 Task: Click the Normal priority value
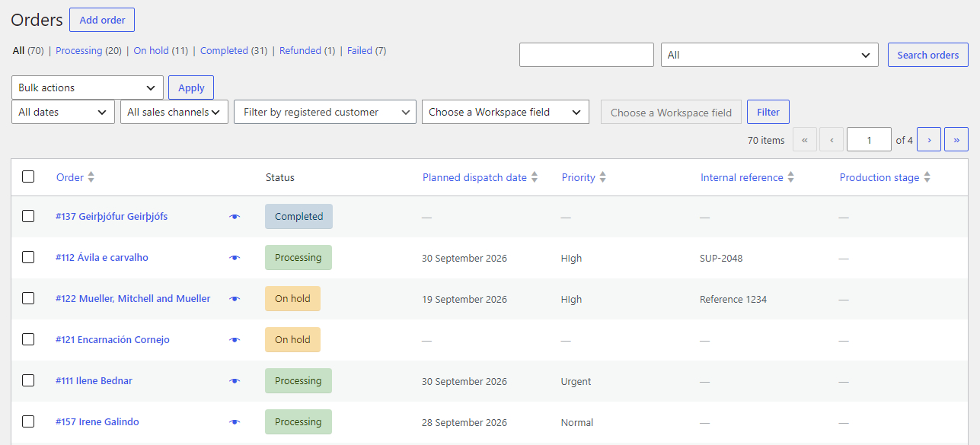click(577, 423)
